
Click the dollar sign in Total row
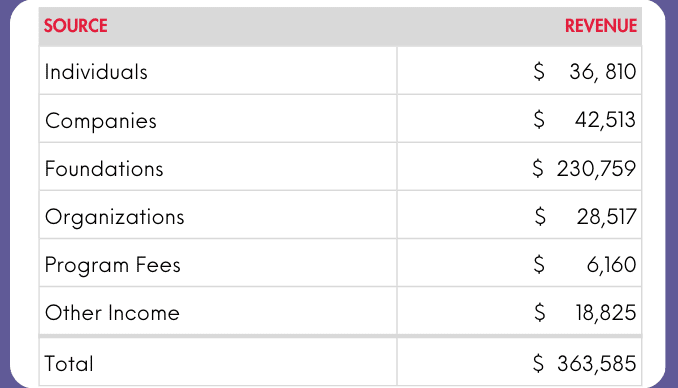538,363
